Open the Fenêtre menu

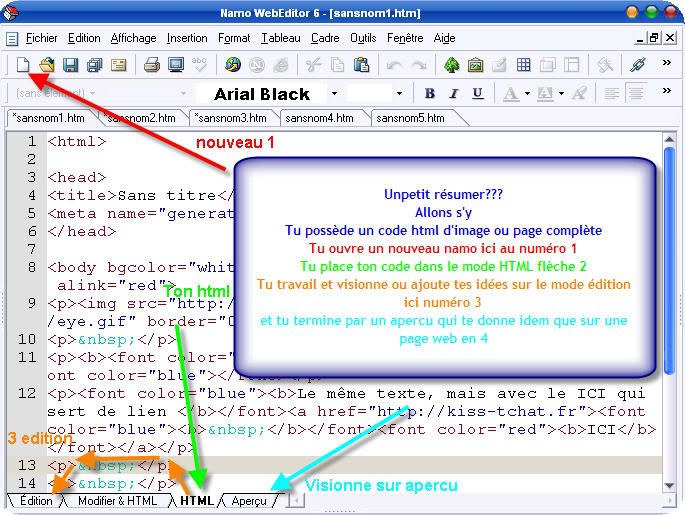pyautogui.click(x=405, y=38)
